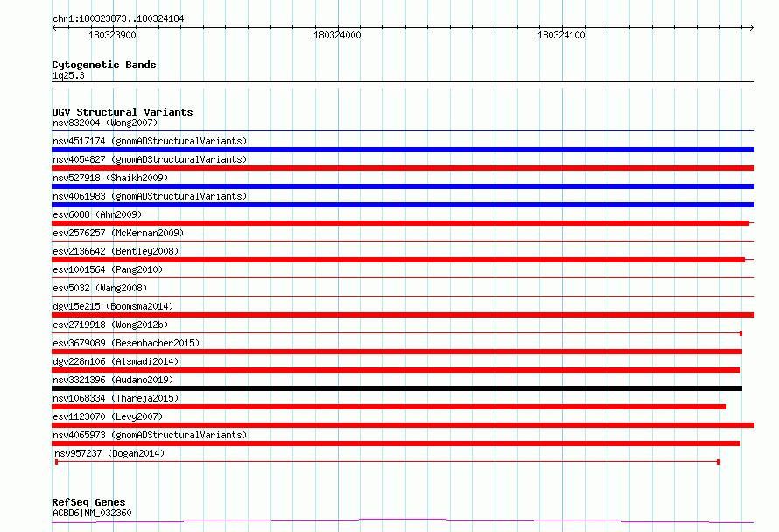The image size is (779, 532).
Task: Select the nsv4061983 blue variant bar
Action: point(403,205)
